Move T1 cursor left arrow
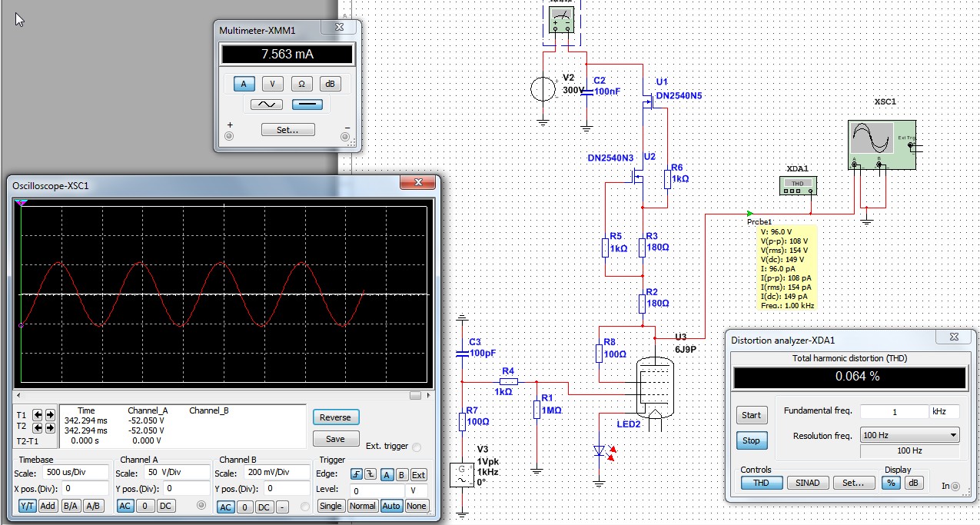Screen dimensions: 980x525 [x=36, y=415]
